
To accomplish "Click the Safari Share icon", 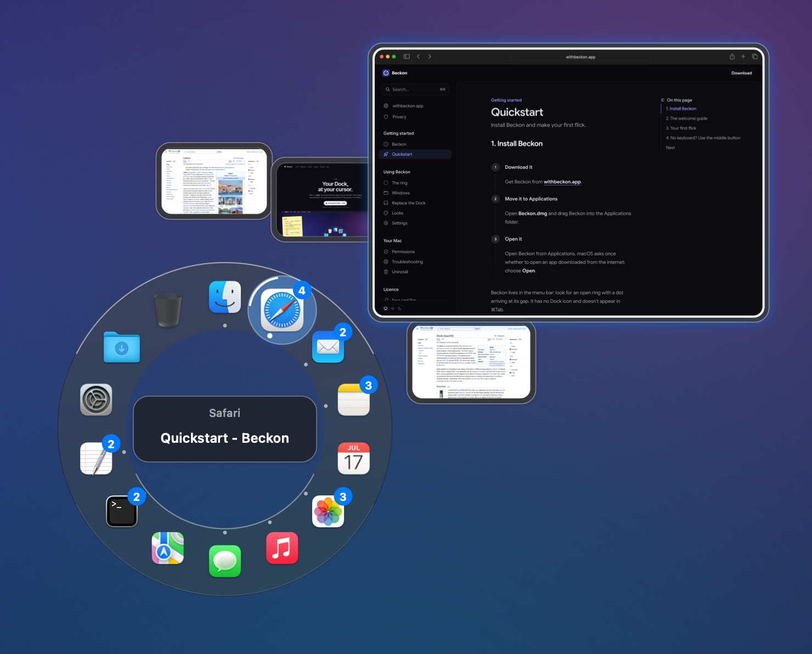I will (732, 57).
